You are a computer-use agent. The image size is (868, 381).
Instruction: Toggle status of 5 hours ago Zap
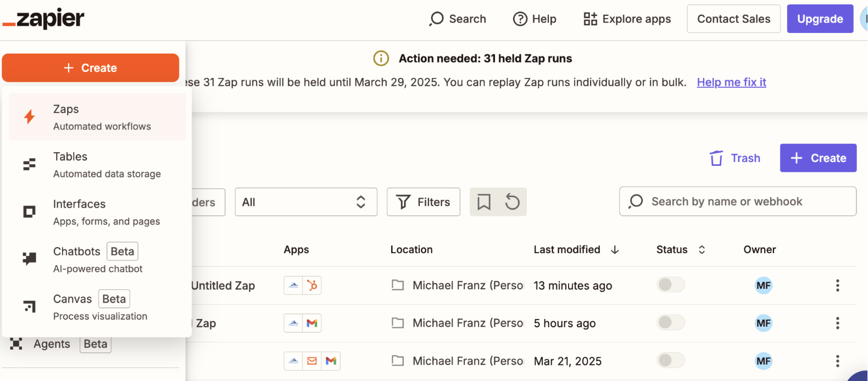click(x=670, y=322)
